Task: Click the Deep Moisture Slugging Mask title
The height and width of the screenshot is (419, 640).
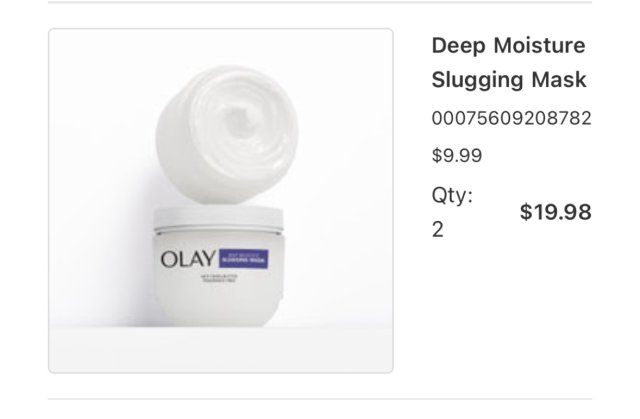Action: (x=509, y=62)
